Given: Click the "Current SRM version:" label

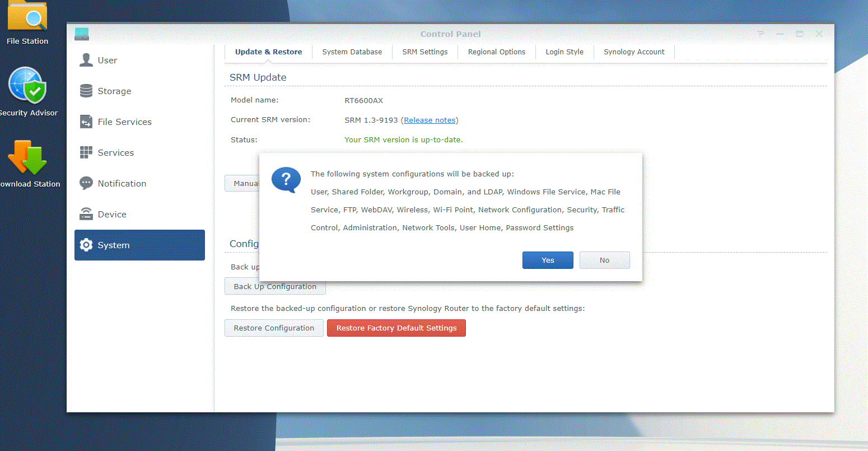Looking at the screenshot, I should (270, 120).
